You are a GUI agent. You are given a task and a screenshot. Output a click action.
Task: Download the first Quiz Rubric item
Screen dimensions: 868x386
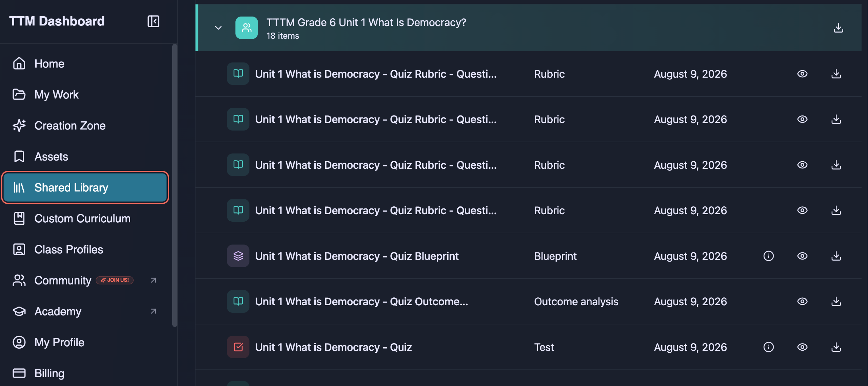pyautogui.click(x=836, y=74)
